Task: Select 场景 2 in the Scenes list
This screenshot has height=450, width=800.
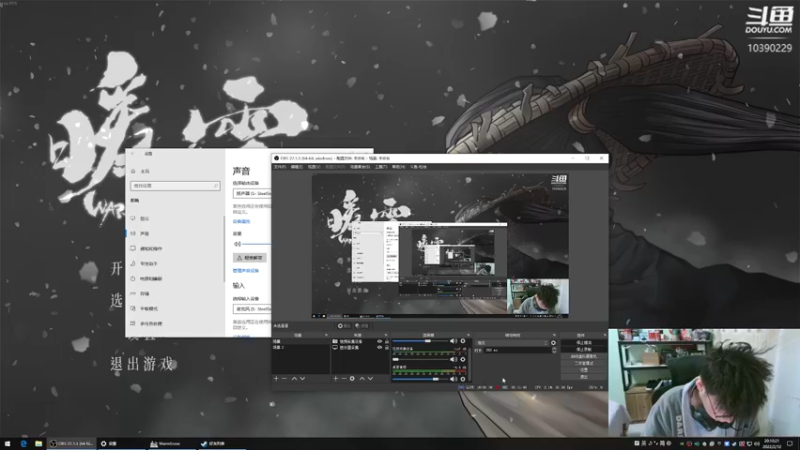Action: click(x=300, y=347)
